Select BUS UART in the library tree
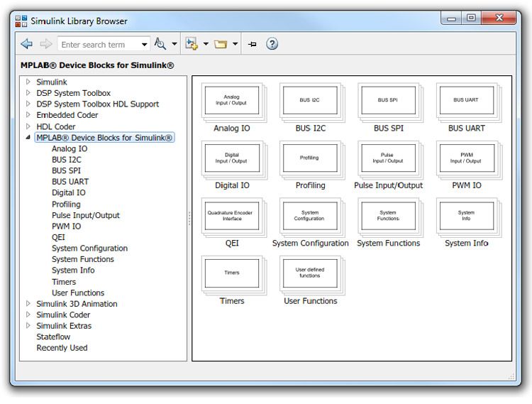 pos(70,182)
